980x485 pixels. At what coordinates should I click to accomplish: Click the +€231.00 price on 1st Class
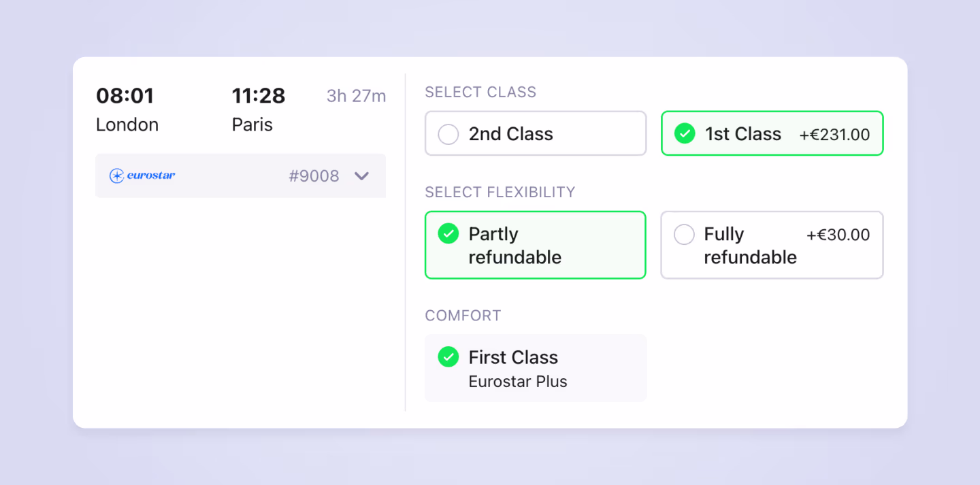(x=834, y=135)
